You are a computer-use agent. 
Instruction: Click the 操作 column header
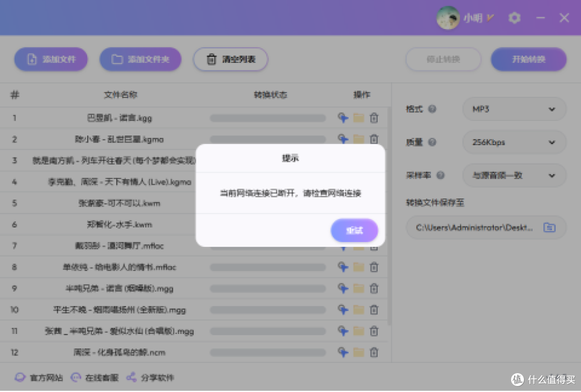click(x=362, y=95)
